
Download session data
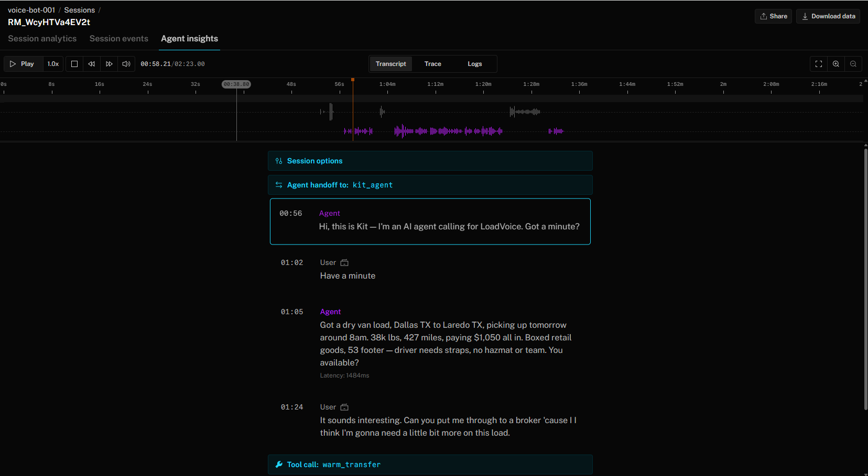828,16
